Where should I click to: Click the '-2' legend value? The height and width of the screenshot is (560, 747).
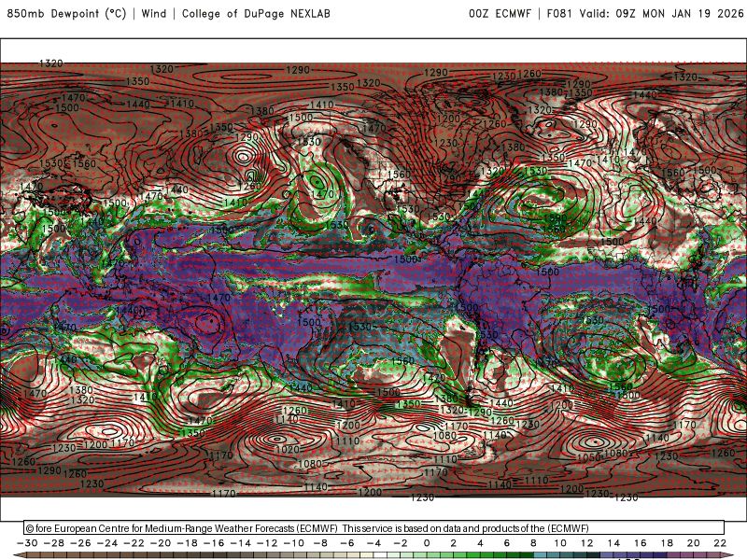pos(401,543)
